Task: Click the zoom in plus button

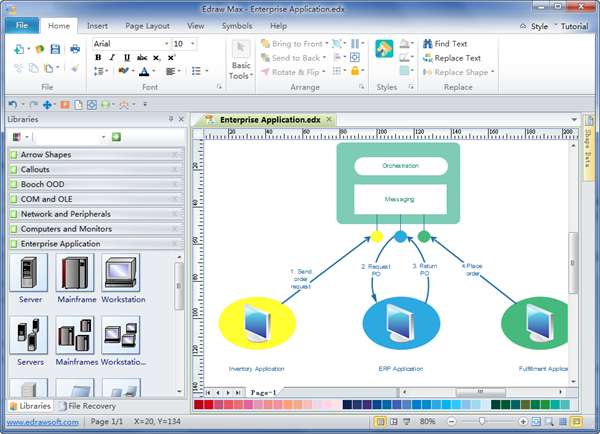Action: point(523,422)
